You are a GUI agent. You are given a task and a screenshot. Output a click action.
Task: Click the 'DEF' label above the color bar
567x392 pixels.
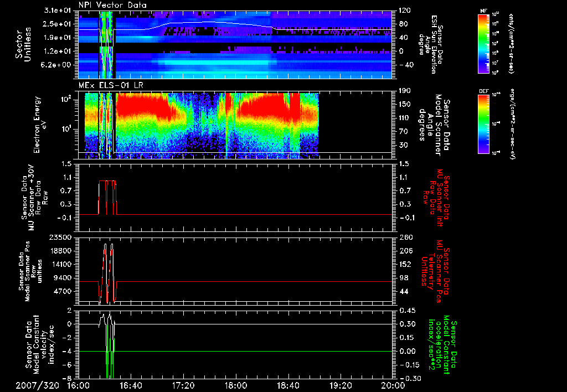[x=483, y=91]
